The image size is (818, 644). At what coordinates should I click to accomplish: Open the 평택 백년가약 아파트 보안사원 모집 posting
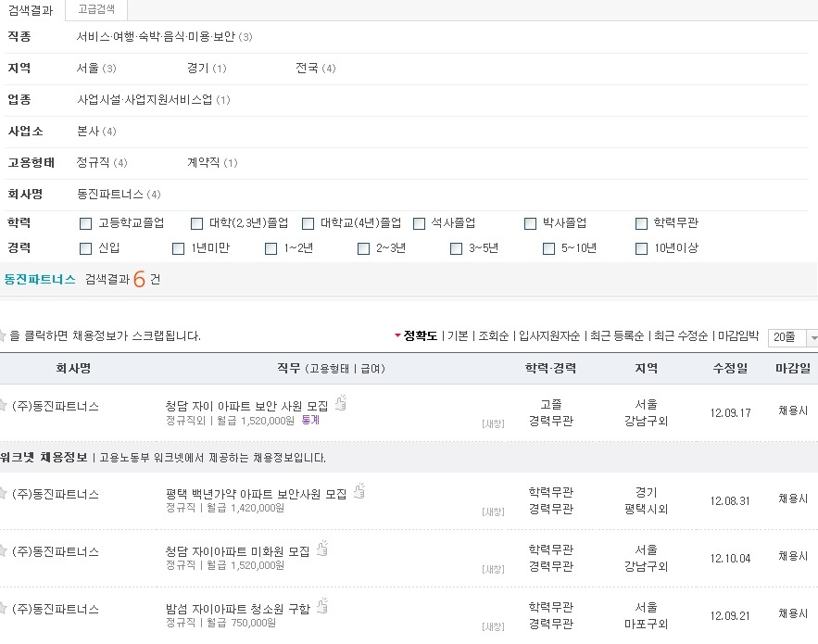point(257,494)
